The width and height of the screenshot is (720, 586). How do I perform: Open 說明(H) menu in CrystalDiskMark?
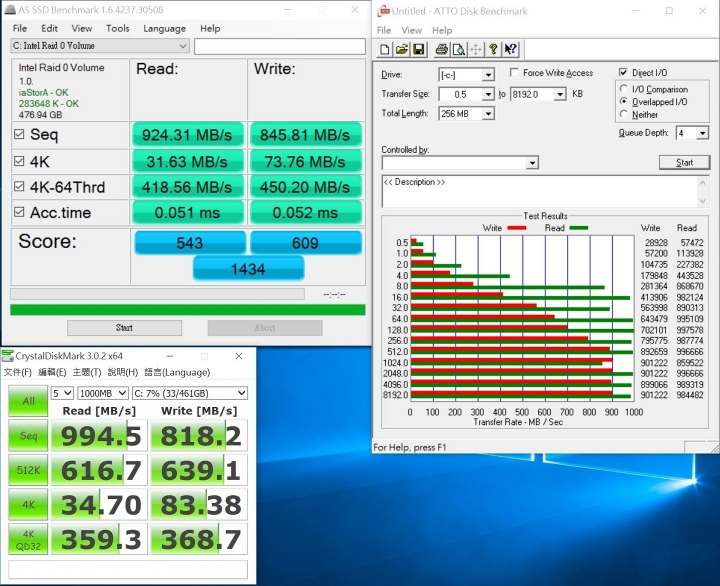122,372
